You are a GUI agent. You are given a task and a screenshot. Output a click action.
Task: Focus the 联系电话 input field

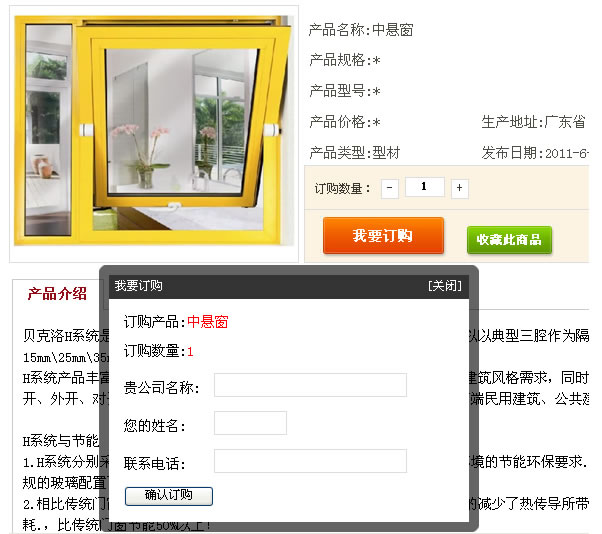pos(310,461)
